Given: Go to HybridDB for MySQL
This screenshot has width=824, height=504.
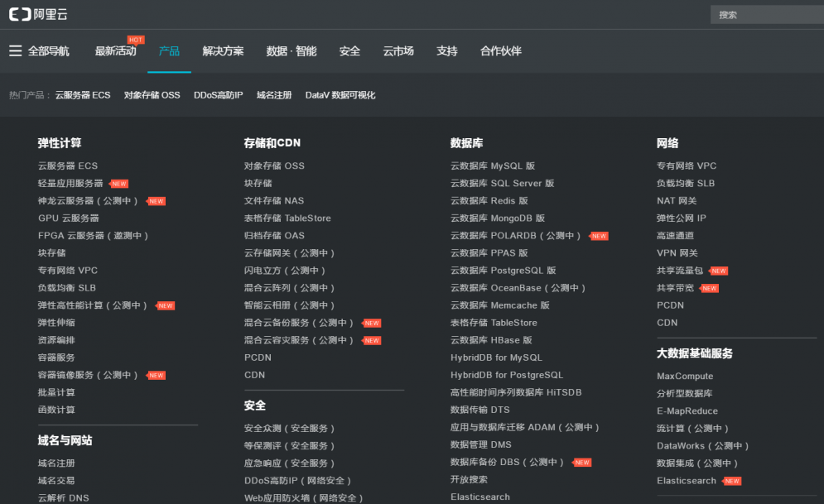Looking at the screenshot, I should tap(496, 358).
